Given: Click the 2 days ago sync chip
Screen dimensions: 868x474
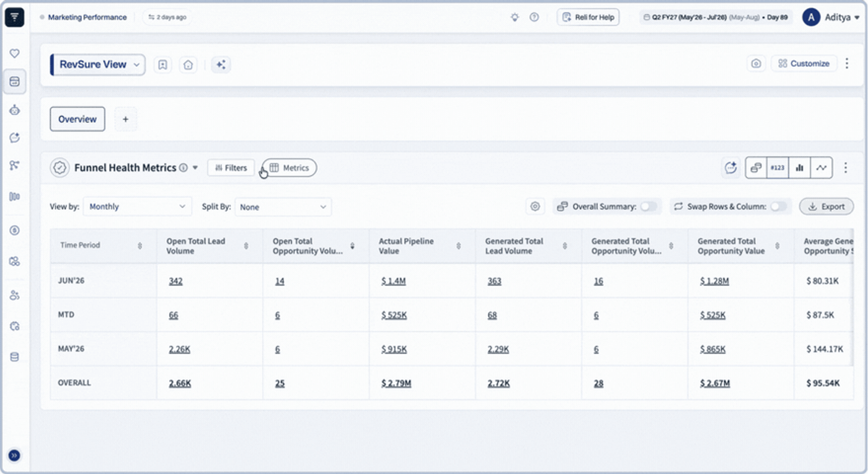Looking at the screenshot, I should tap(167, 17).
